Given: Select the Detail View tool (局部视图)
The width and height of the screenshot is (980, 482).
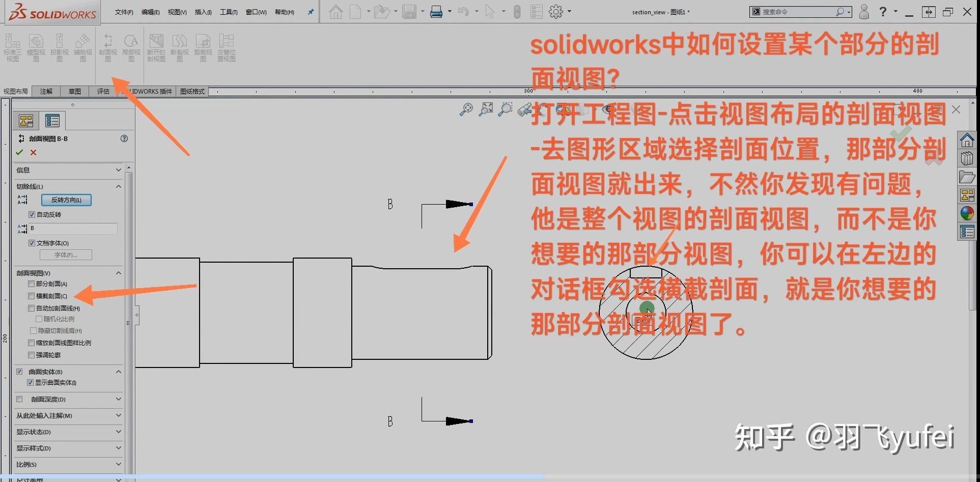Looking at the screenshot, I should pos(131,48).
